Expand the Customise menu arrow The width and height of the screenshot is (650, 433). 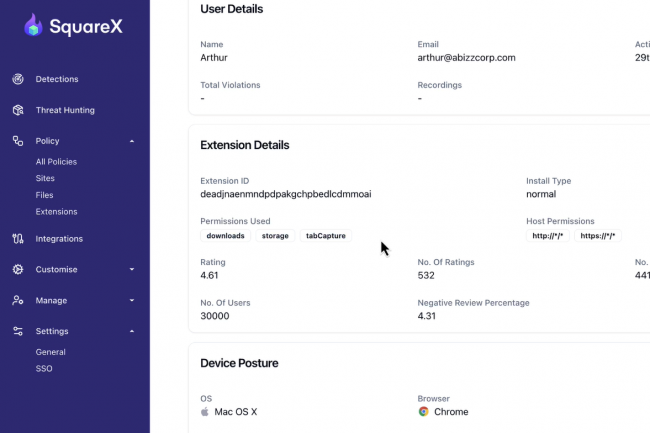click(x=132, y=269)
